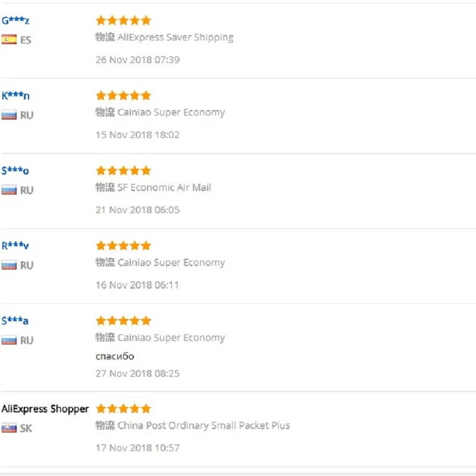Click the AliExpress Shopper reviewer name
476x476 pixels.
pyautogui.click(x=45, y=409)
